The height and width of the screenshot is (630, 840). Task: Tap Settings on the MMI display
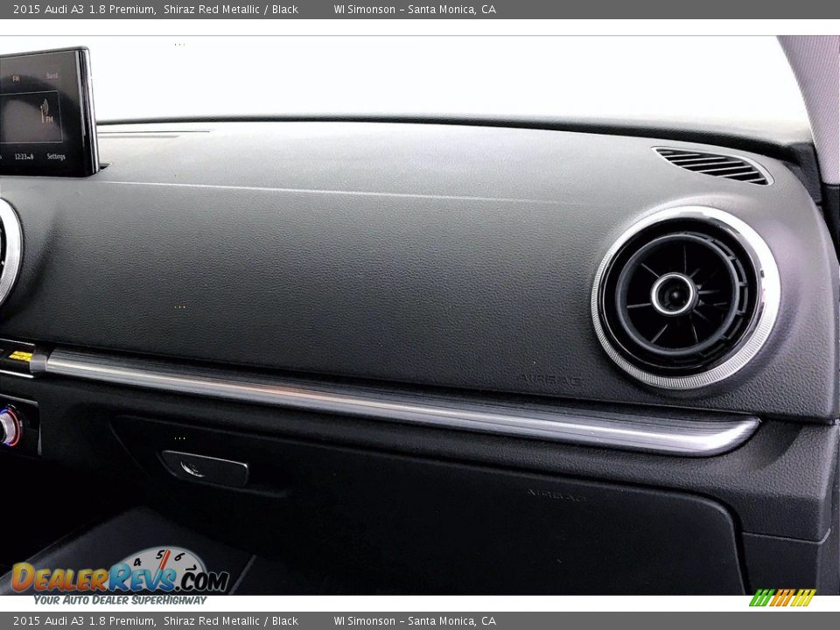56,157
